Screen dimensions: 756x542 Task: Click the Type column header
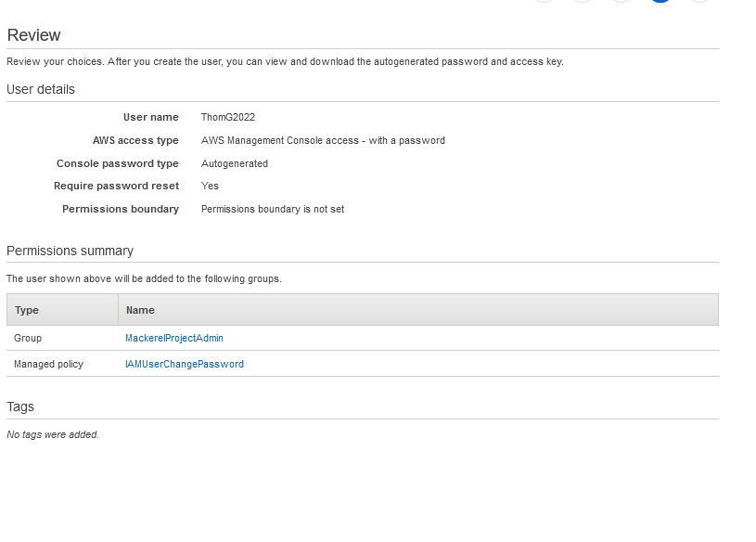tap(27, 310)
